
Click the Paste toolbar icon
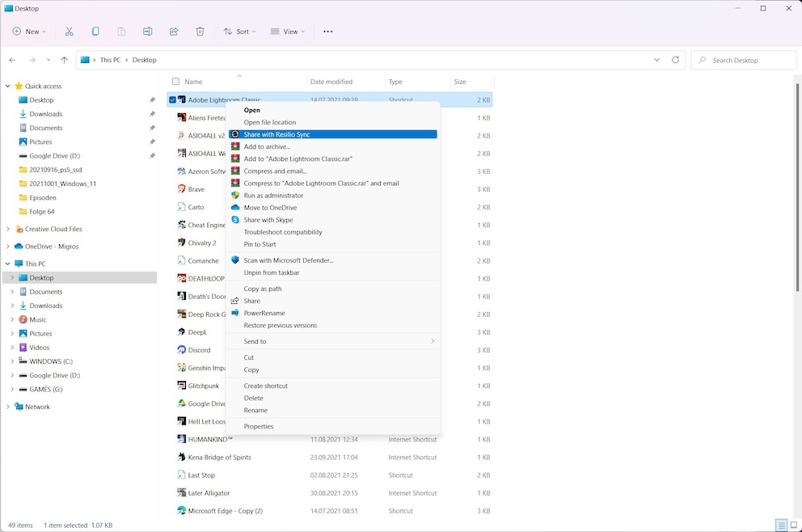(x=121, y=32)
